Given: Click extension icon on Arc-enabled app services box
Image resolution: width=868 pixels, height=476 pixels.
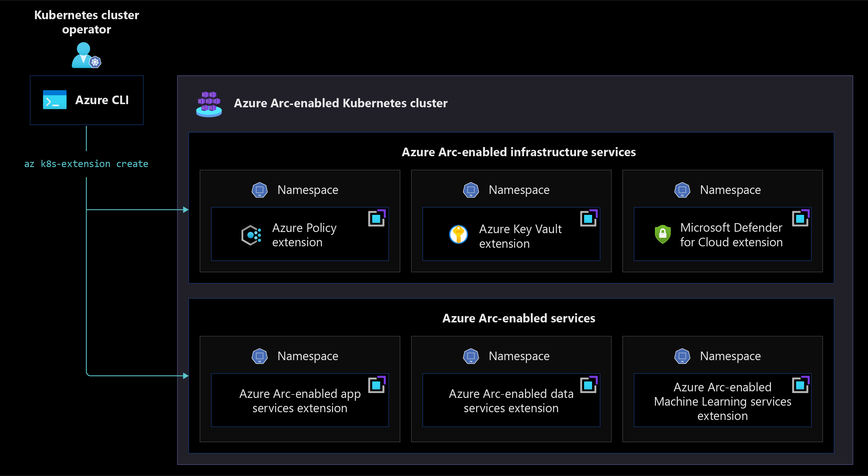Looking at the screenshot, I should pyautogui.click(x=377, y=384).
